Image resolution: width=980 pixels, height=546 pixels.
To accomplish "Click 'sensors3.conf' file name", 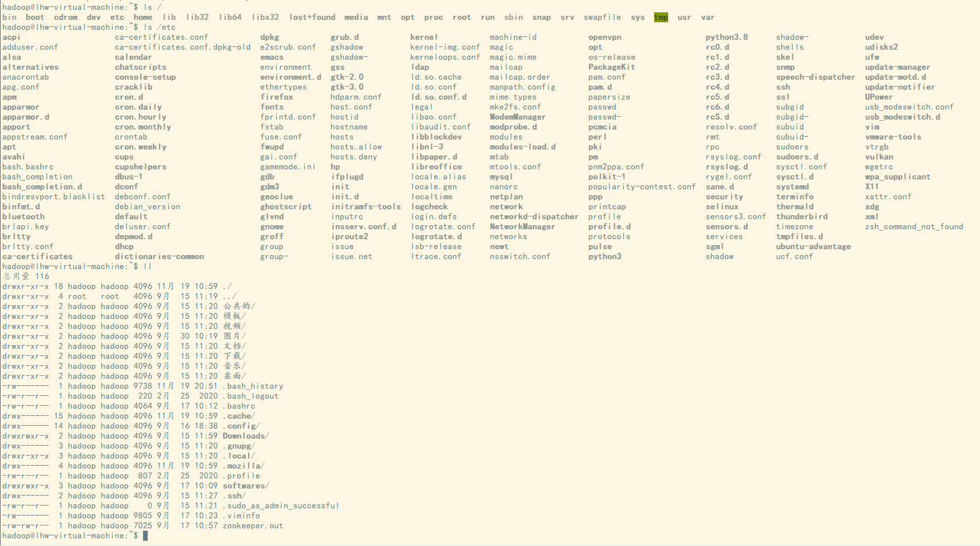I will [736, 217].
